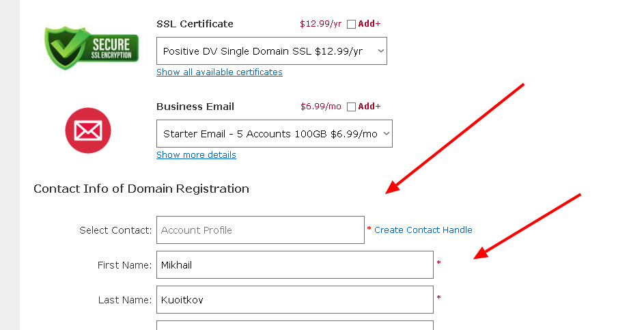
Task: Select the Last Name input box
Action: click(294, 300)
